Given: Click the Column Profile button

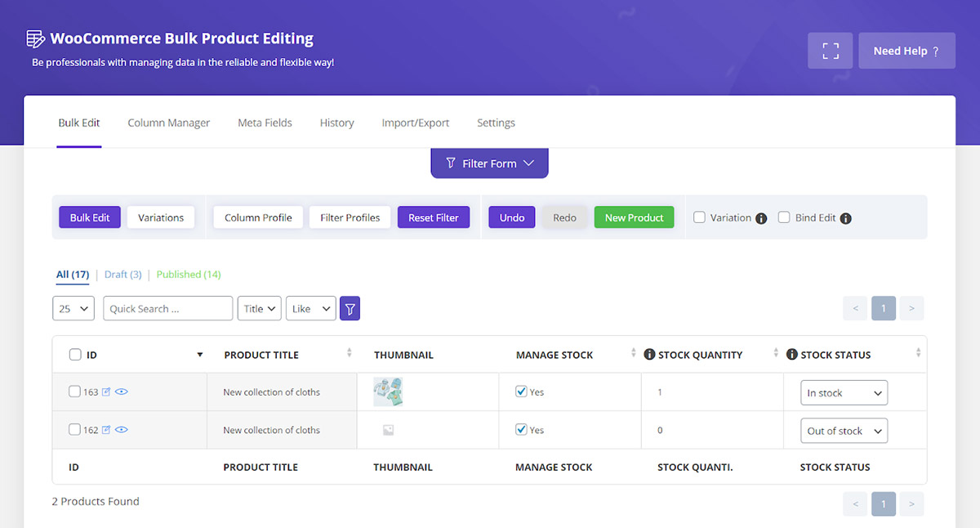Looking at the screenshot, I should [258, 217].
